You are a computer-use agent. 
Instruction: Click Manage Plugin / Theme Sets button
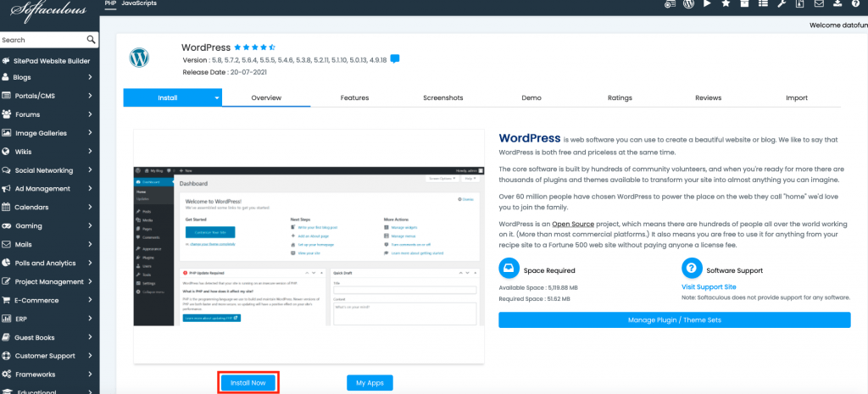point(674,319)
